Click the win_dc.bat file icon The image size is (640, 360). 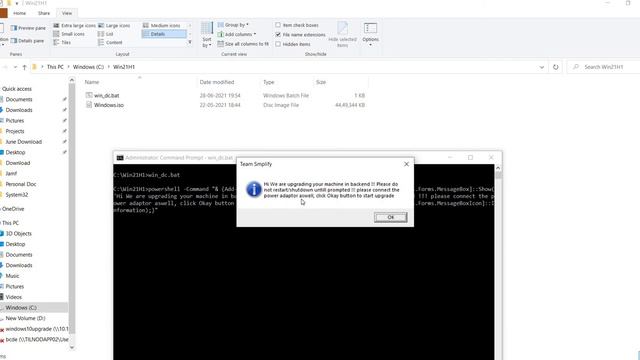(89, 95)
